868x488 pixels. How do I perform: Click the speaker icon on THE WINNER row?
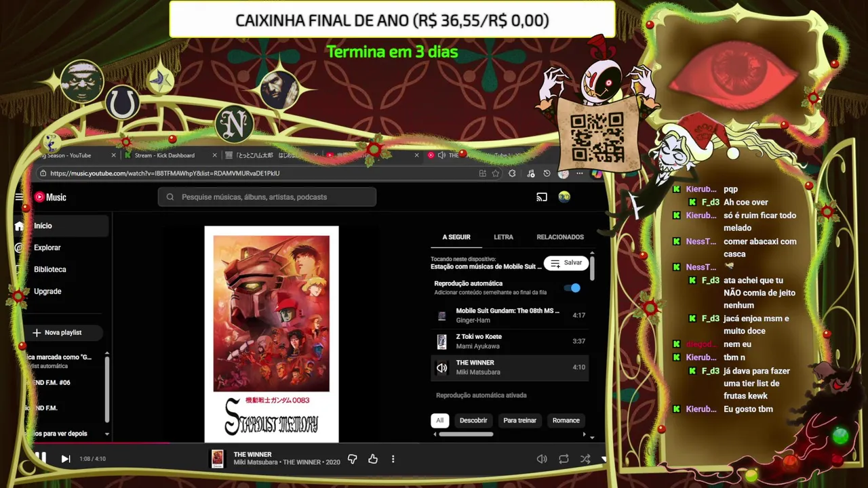tap(441, 367)
